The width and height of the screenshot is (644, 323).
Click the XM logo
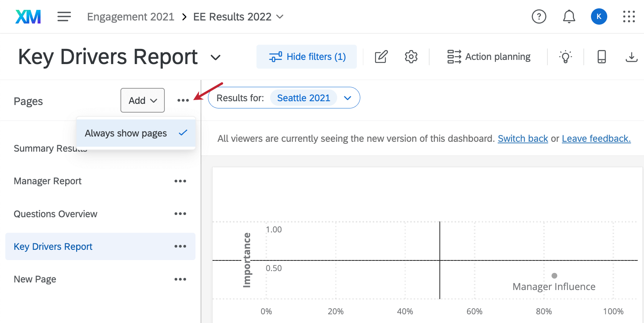pyautogui.click(x=28, y=17)
